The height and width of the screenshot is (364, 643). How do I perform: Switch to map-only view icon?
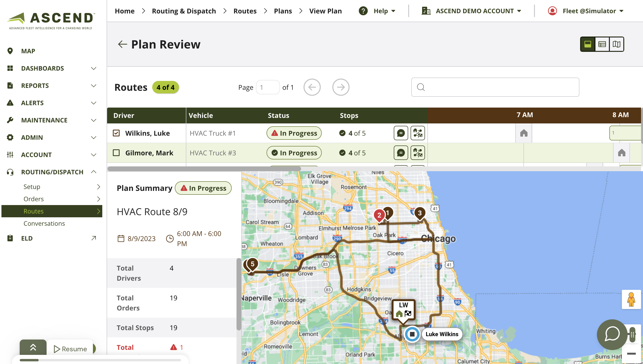[616, 44]
